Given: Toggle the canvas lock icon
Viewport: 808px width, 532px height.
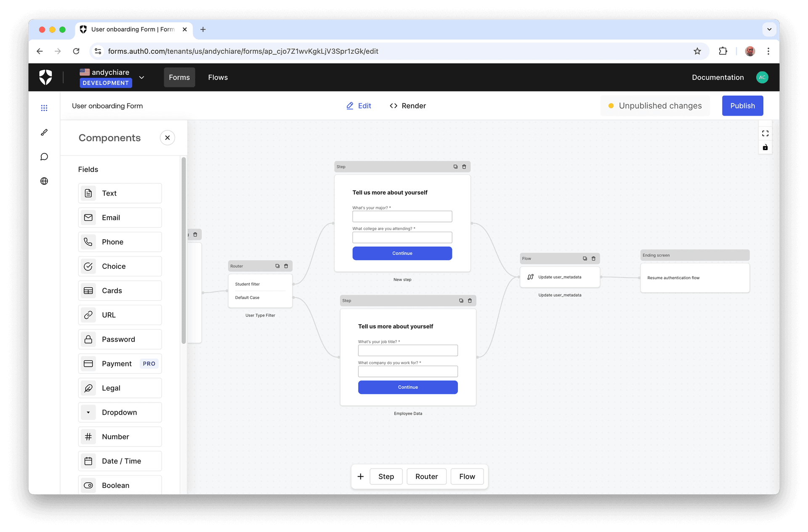Looking at the screenshot, I should (x=765, y=147).
